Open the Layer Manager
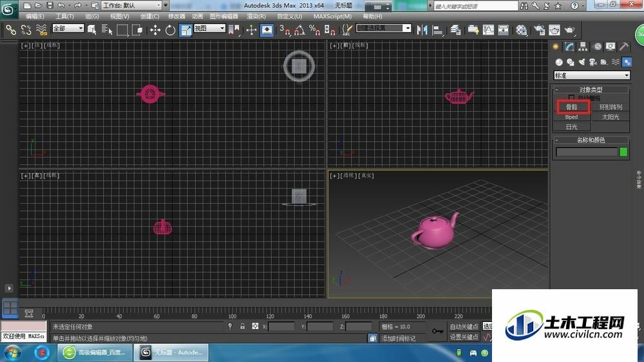644x362 pixels. coord(455,30)
